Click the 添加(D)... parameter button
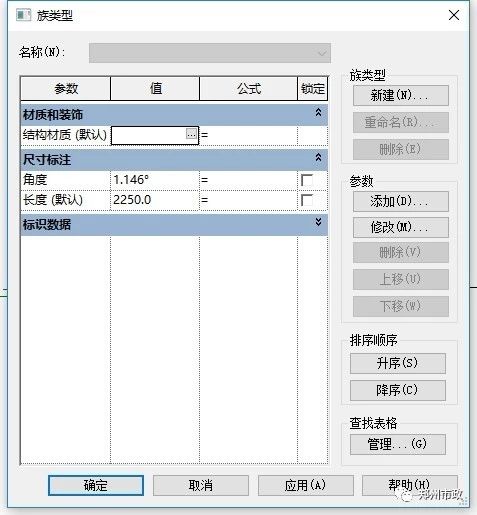477x515 pixels. click(401, 201)
